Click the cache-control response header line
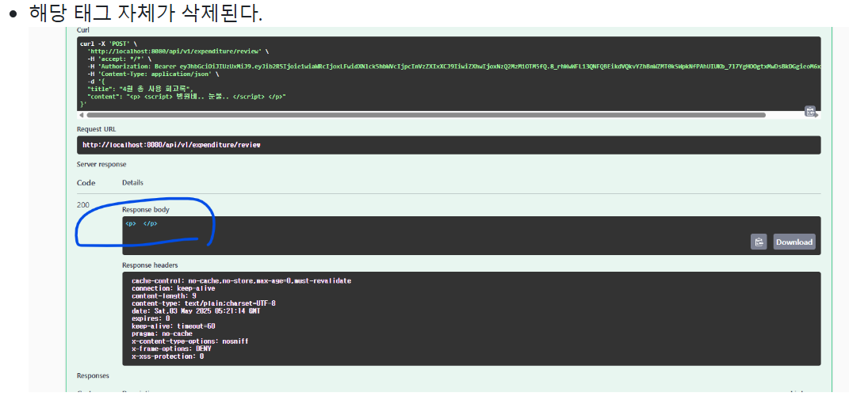 pyautogui.click(x=241, y=280)
